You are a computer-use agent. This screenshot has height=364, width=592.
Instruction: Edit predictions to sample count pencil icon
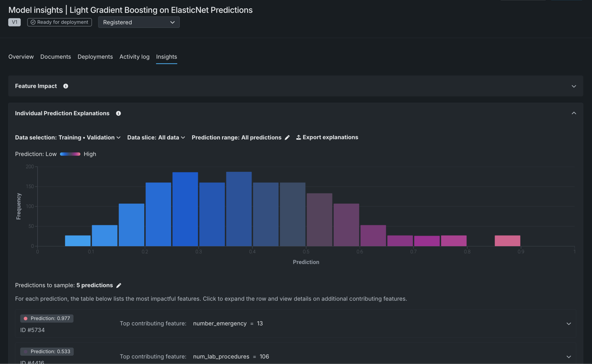point(119,285)
